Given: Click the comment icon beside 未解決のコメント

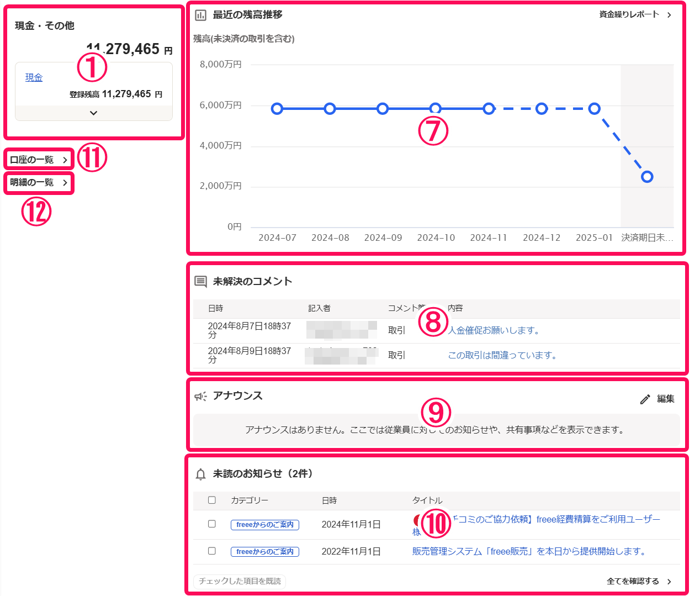Looking at the screenshot, I should tap(201, 282).
